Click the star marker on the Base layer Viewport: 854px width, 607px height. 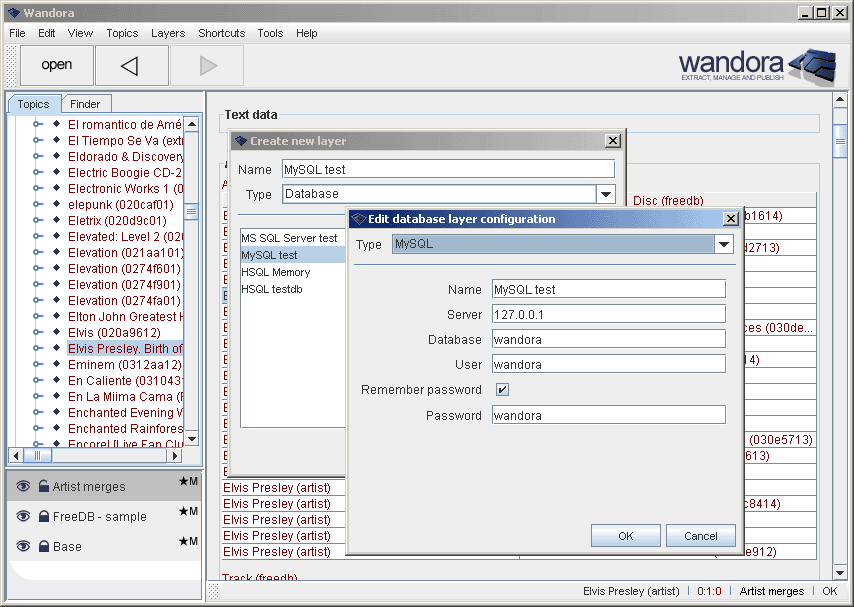click(183, 541)
